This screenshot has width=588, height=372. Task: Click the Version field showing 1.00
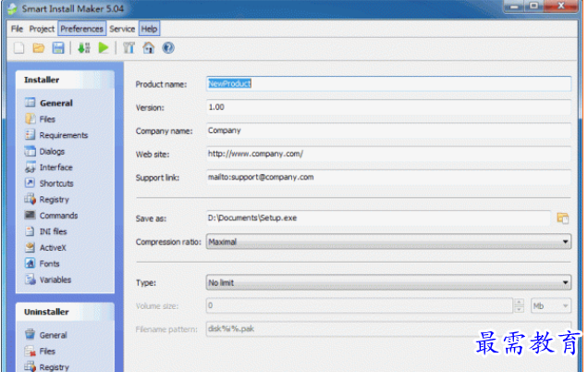click(388, 107)
